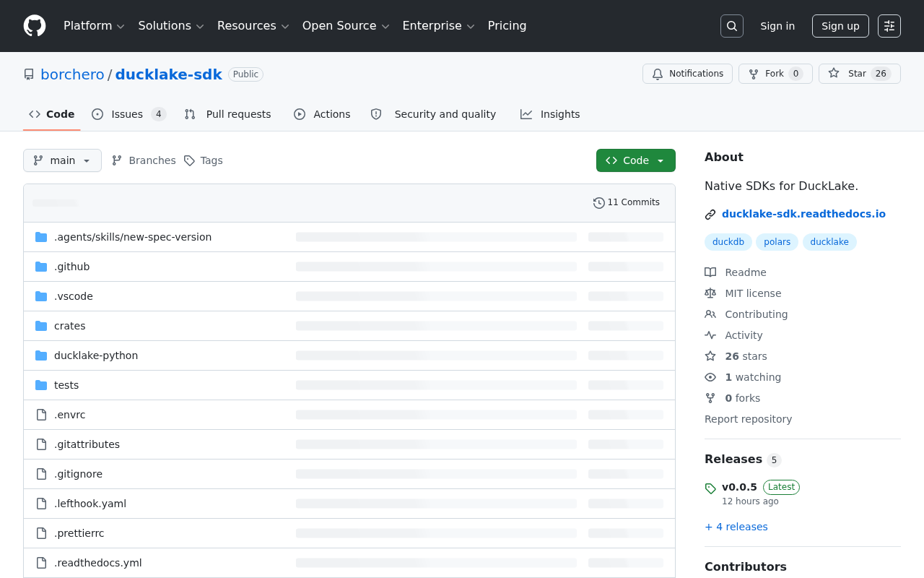Click the Activity pulse icon

click(x=710, y=335)
